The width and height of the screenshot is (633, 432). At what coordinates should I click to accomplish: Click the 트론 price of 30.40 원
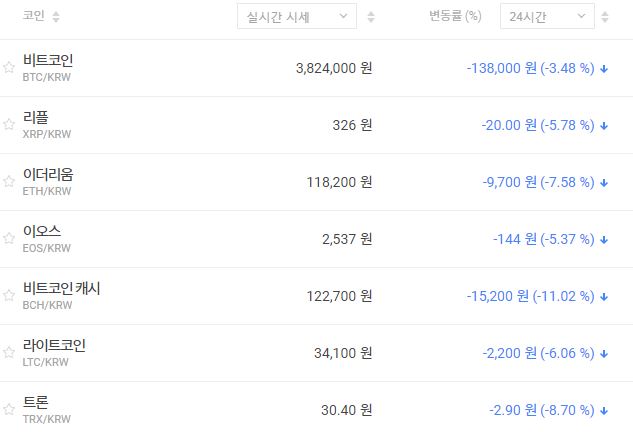pyautogui.click(x=347, y=410)
